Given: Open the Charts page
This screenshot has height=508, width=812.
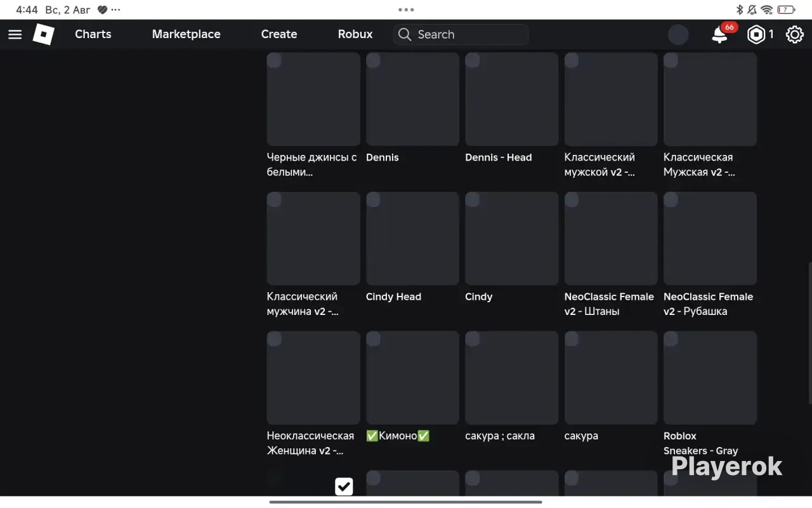Looking at the screenshot, I should pyautogui.click(x=93, y=34).
